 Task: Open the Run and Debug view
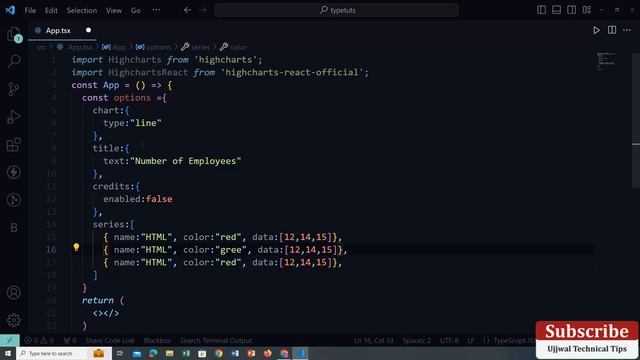(x=13, y=117)
